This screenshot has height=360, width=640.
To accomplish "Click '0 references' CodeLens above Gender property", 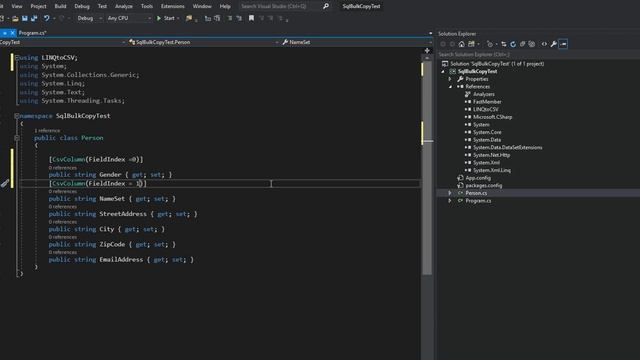I will tap(62, 168).
